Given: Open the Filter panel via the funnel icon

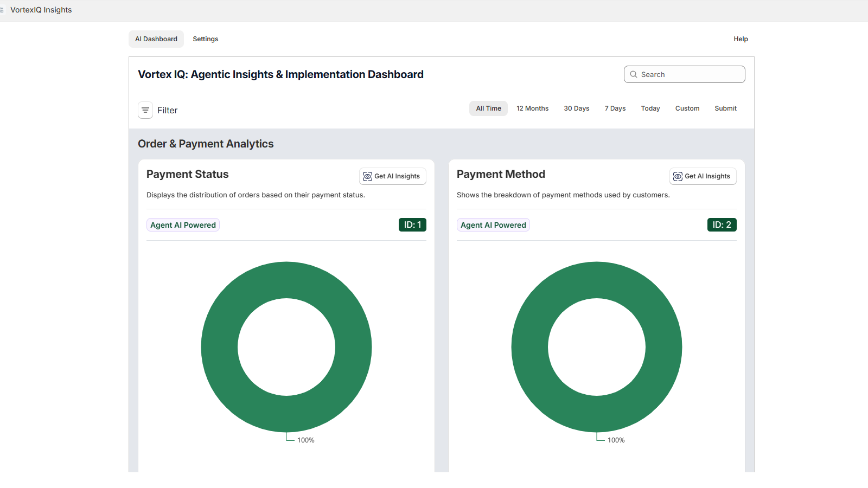Looking at the screenshot, I should click(x=145, y=110).
